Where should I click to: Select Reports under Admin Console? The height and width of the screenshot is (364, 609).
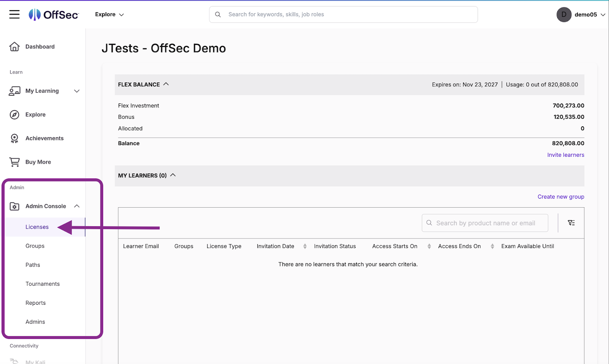35,303
